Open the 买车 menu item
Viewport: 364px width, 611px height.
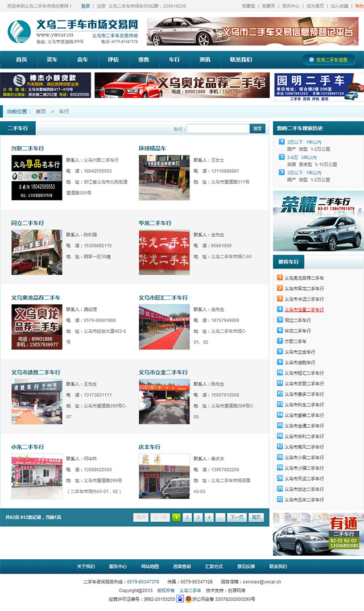click(52, 60)
